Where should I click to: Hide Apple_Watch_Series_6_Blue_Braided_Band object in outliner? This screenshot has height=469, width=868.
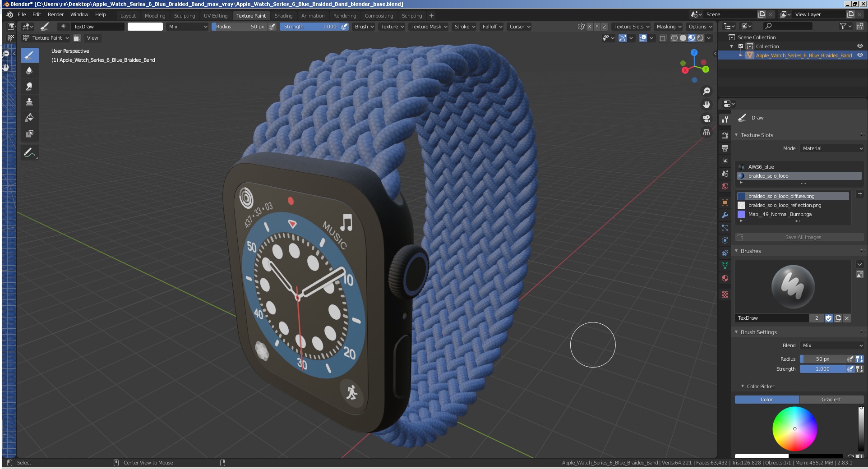[860, 55]
